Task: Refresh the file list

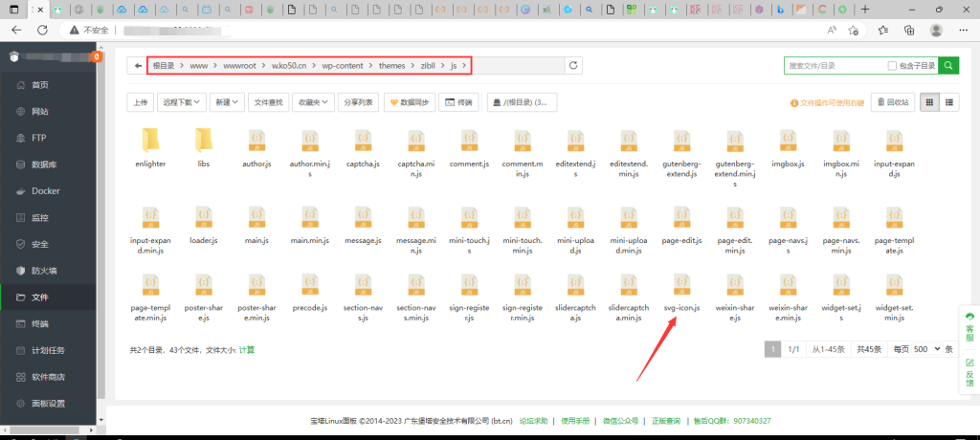Action: click(573, 66)
